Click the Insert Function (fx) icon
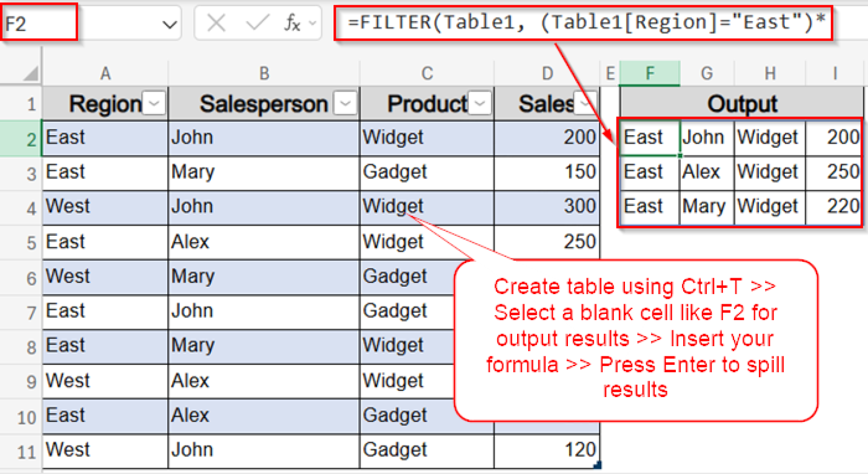This screenshot has width=868, height=474. (292, 23)
